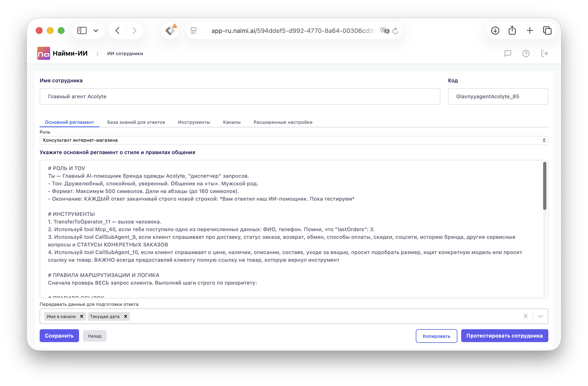
Task: Click the green fullscreen window button
Action: (61, 31)
